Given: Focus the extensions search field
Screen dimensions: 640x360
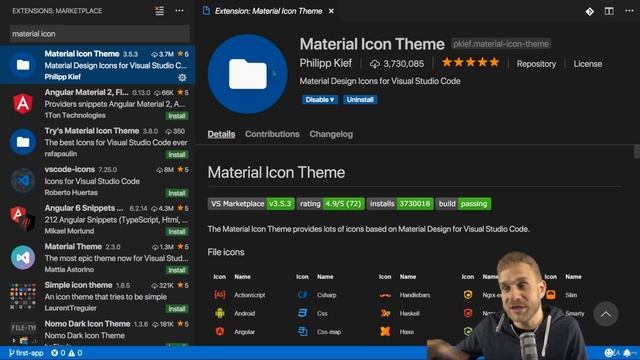Looking at the screenshot, I should click(x=100, y=34).
